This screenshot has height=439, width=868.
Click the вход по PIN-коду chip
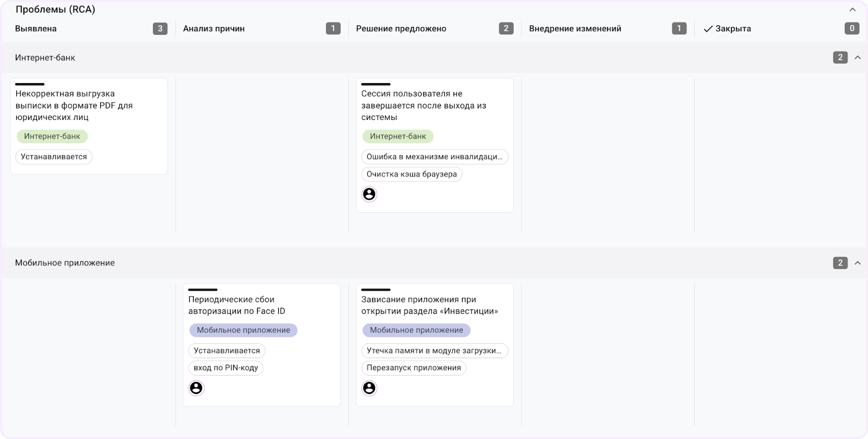[x=226, y=367]
